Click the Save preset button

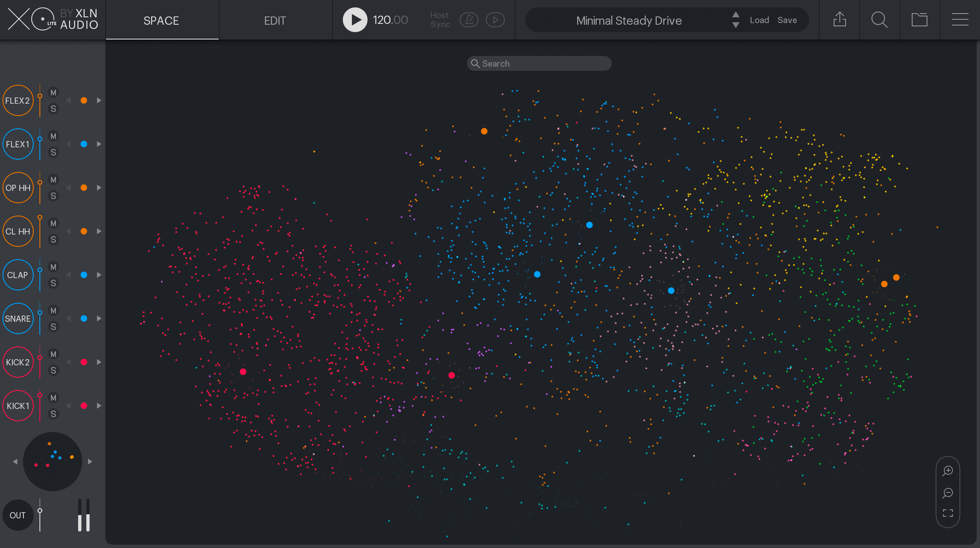pyautogui.click(x=787, y=20)
